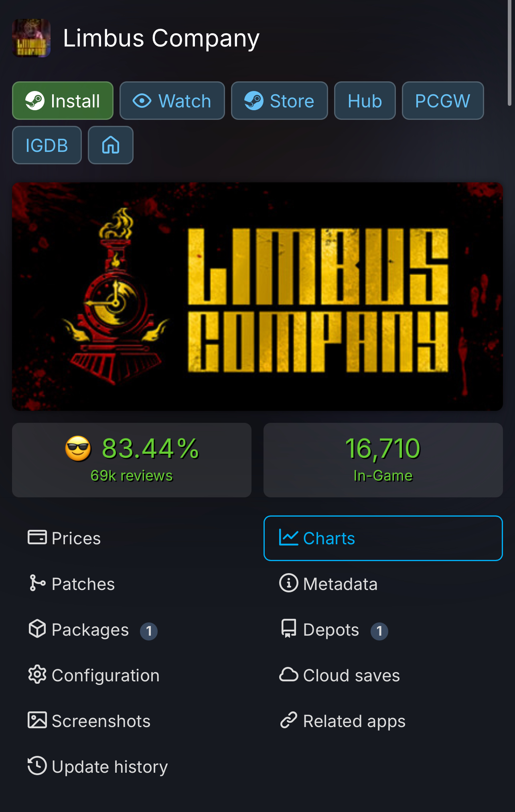The height and width of the screenshot is (812, 515).
Task: Open the 83.44% review score card
Action: point(132,460)
